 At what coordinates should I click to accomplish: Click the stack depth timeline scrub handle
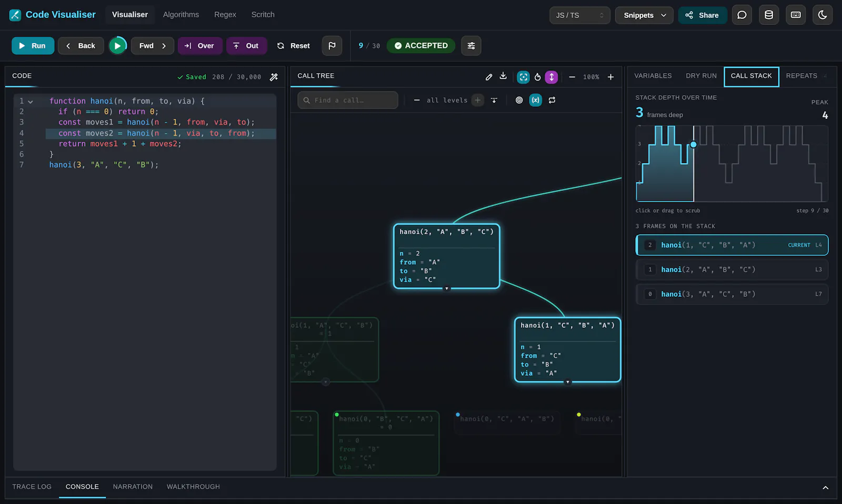694,144
